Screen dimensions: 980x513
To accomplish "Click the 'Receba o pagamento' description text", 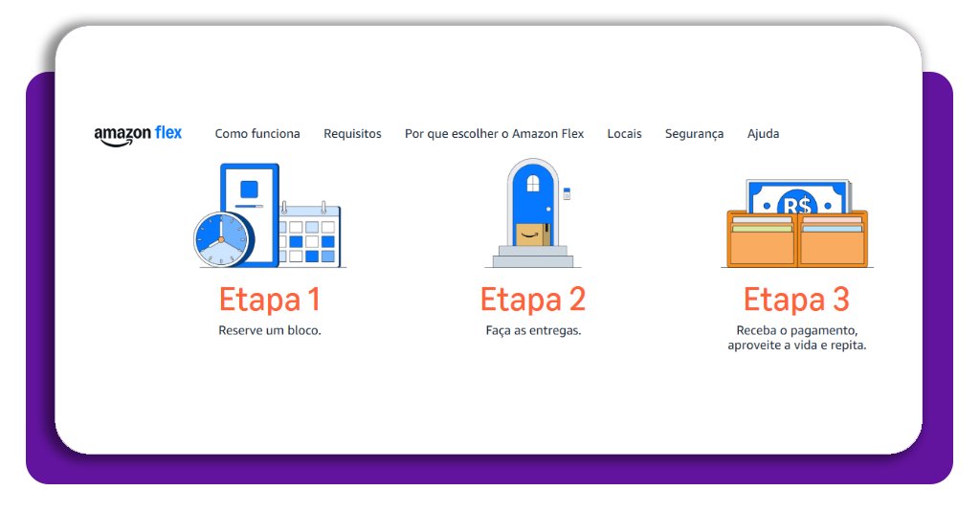I will 797,338.
